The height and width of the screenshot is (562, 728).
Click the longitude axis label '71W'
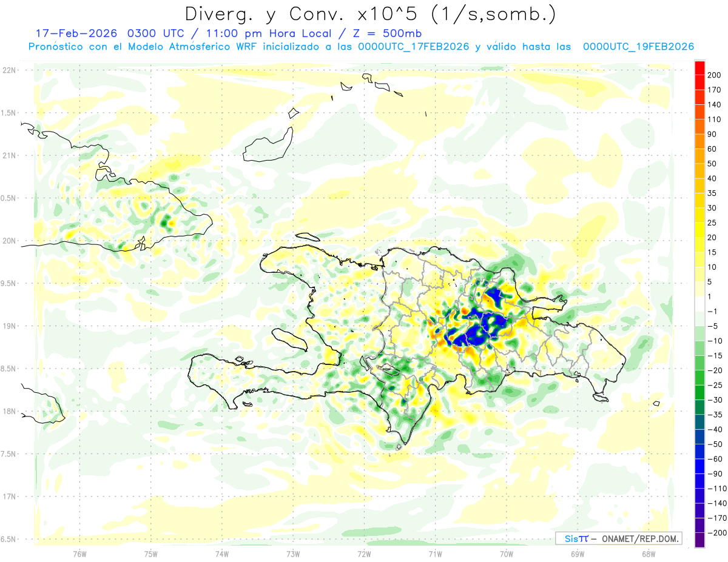coord(435,554)
